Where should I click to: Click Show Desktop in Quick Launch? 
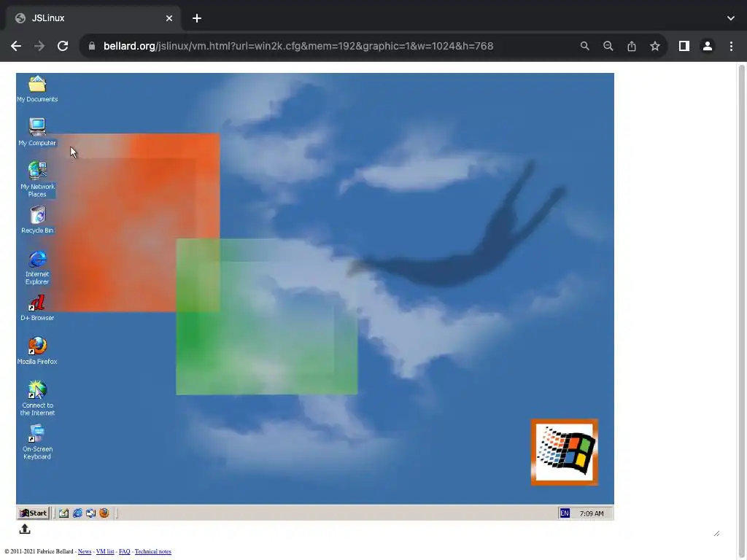[x=64, y=513]
